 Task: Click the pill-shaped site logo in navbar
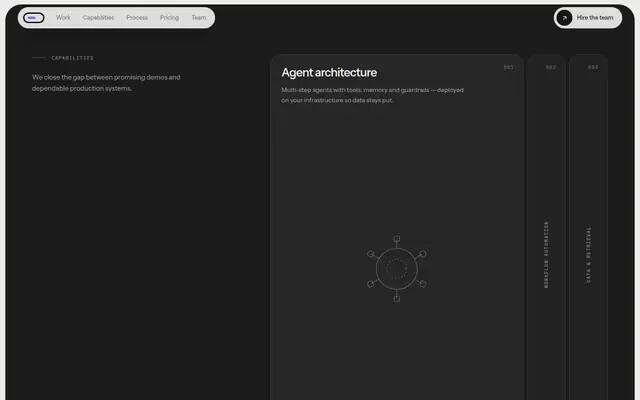[33, 18]
